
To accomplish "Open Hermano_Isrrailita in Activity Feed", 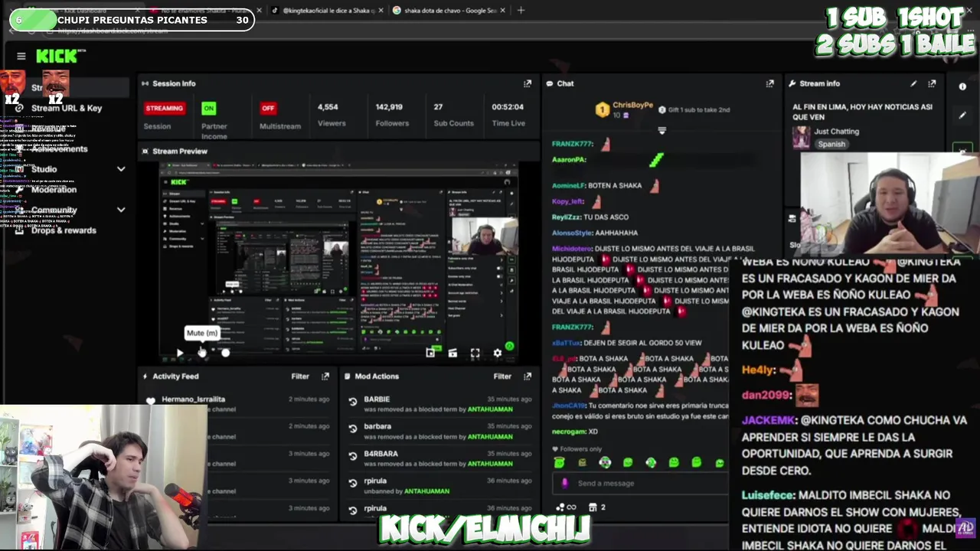I will coord(194,399).
